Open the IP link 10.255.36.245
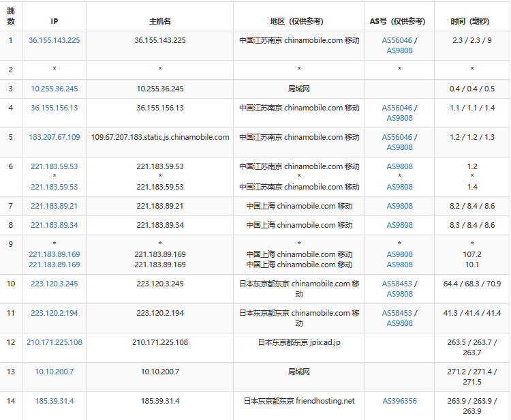The height and width of the screenshot is (420, 511). click(54, 89)
